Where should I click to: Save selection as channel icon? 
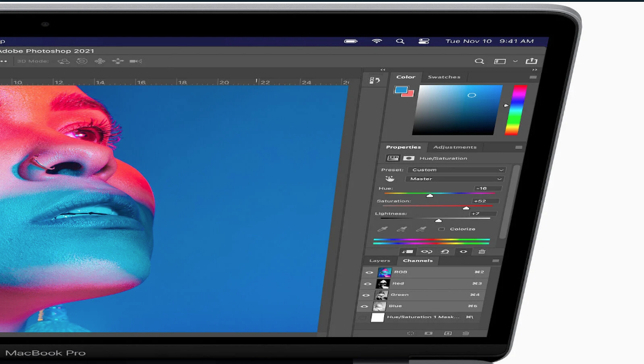pos(428,333)
